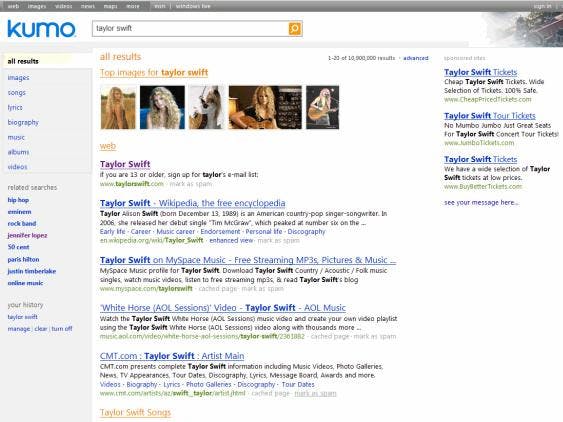The height and width of the screenshot is (422, 563).
Task: Click related search jennifer lopez
Action: click(27, 235)
